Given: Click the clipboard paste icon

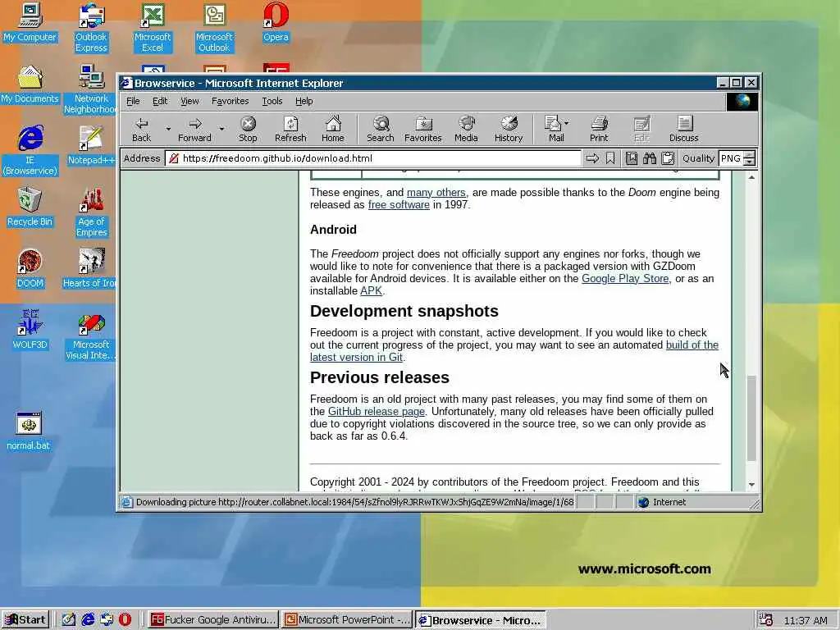Looking at the screenshot, I should [668, 158].
